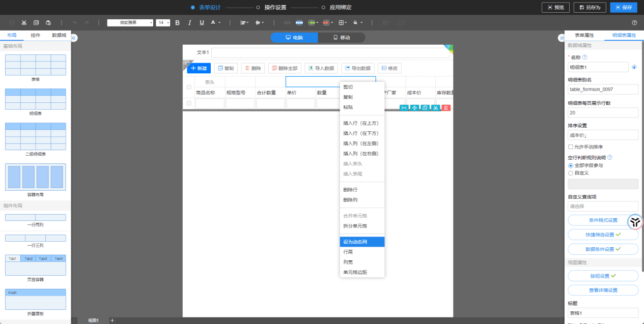The width and height of the screenshot is (644, 324).
Task: Select 全部字段参与 radio option
Action: (570, 165)
